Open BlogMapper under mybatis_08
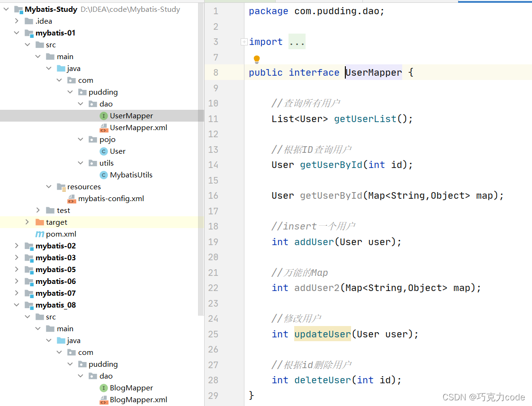The width and height of the screenshot is (532, 406). click(x=131, y=388)
